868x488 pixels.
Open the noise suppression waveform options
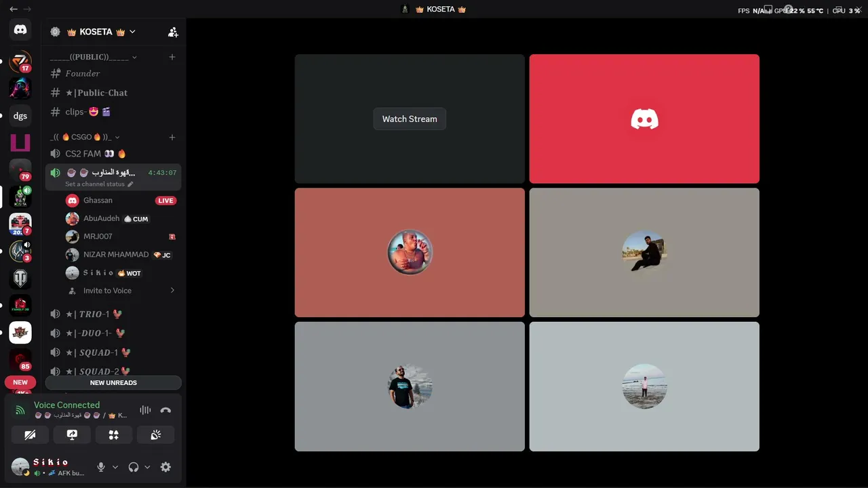coord(145,410)
